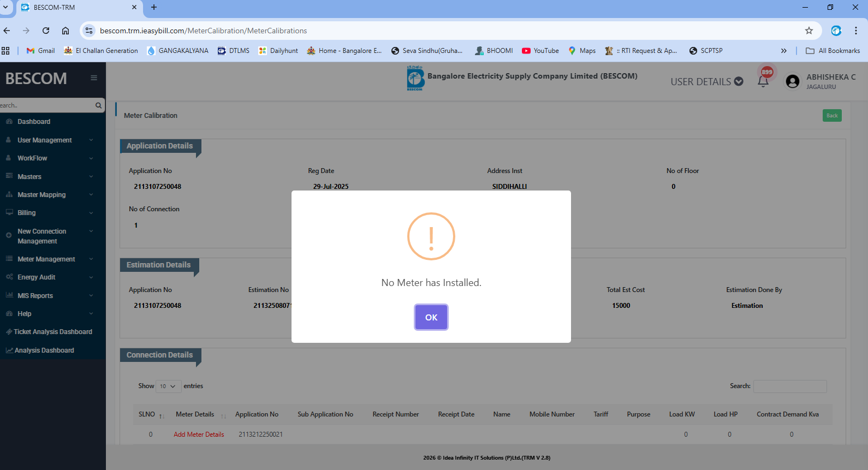Reload the page in browser
This screenshot has width=868, height=470.
(x=46, y=31)
